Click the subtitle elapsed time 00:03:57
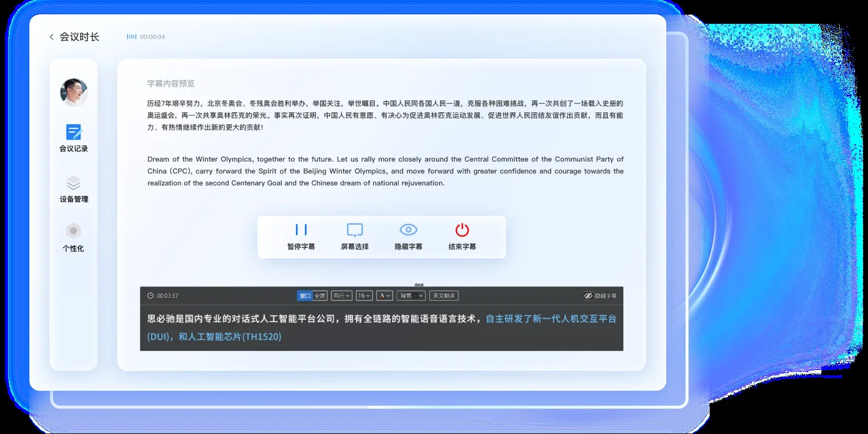This screenshot has width=868, height=434. (x=168, y=296)
